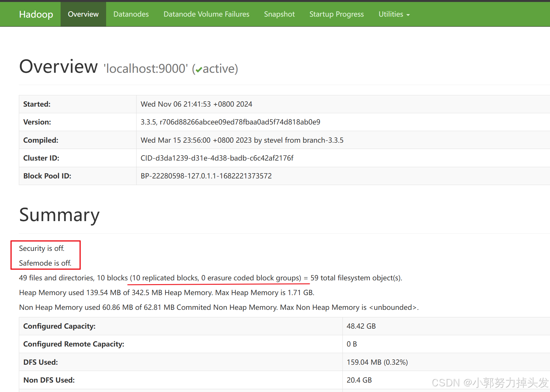Click the Non Heap Memory used line
Image resolution: width=550 pixels, height=392 pixels.
click(219, 307)
